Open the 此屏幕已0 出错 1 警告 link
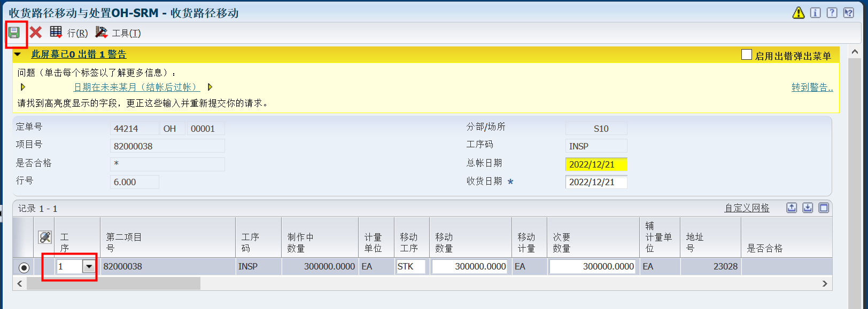Screen dimensions: 868x309 click(x=79, y=54)
